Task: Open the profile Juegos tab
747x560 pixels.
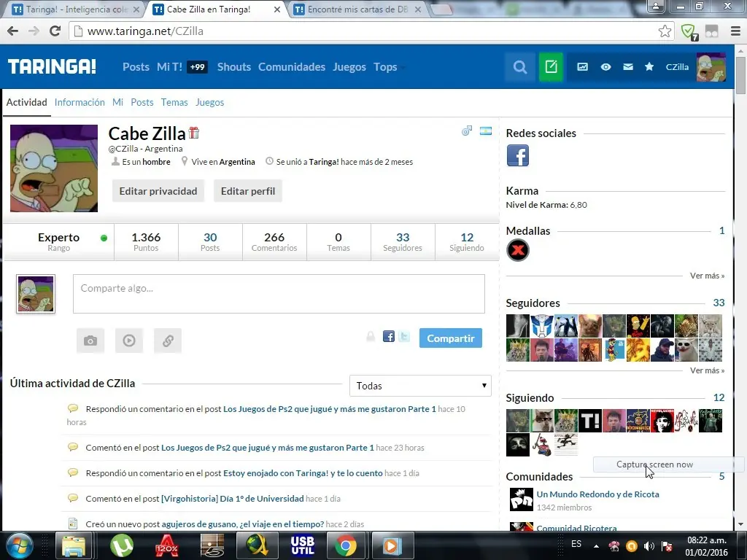Action: [209, 102]
